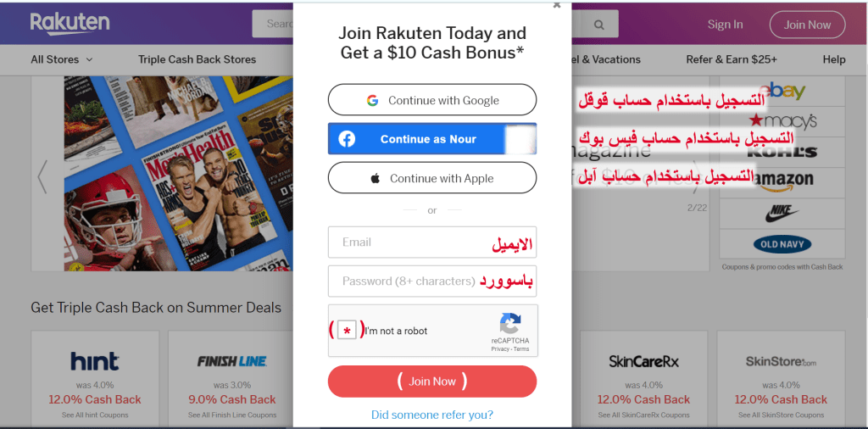Image resolution: width=868 pixels, height=429 pixels.
Task: Close the sign-up popup with X
Action: click(x=557, y=5)
